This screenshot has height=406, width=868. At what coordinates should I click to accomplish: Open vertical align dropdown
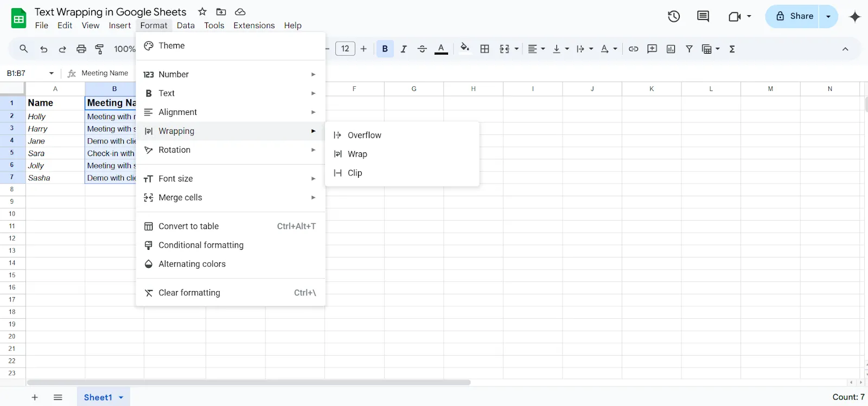click(560, 49)
